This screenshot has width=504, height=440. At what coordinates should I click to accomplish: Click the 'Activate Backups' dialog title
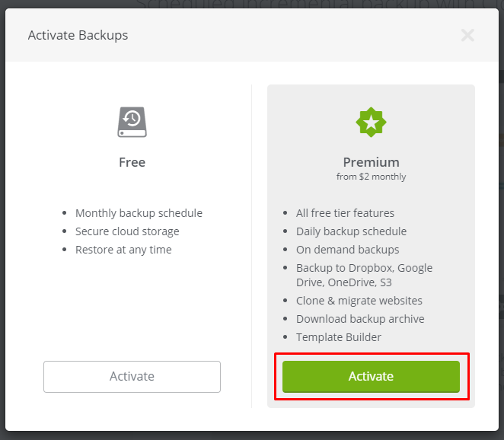point(78,35)
